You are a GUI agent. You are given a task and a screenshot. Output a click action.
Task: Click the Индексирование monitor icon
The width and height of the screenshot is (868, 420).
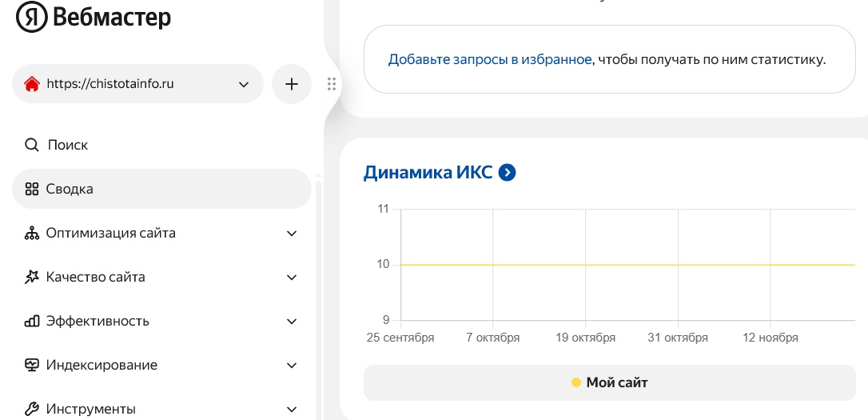[x=32, y=366]
